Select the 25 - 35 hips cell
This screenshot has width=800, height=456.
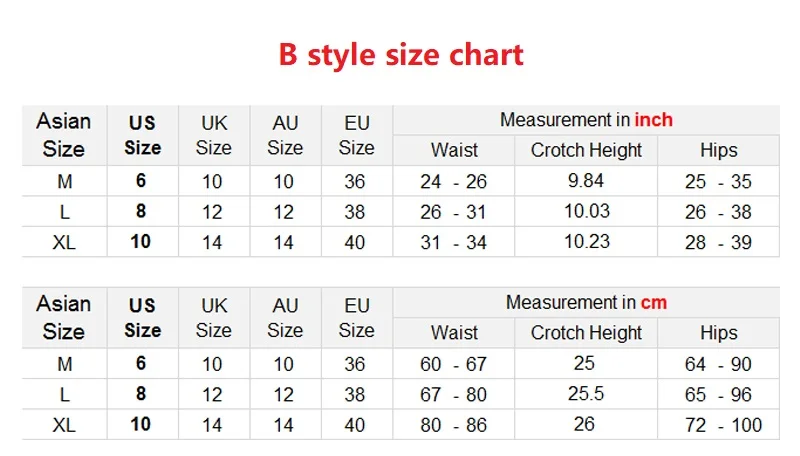[x=718, y=182]
